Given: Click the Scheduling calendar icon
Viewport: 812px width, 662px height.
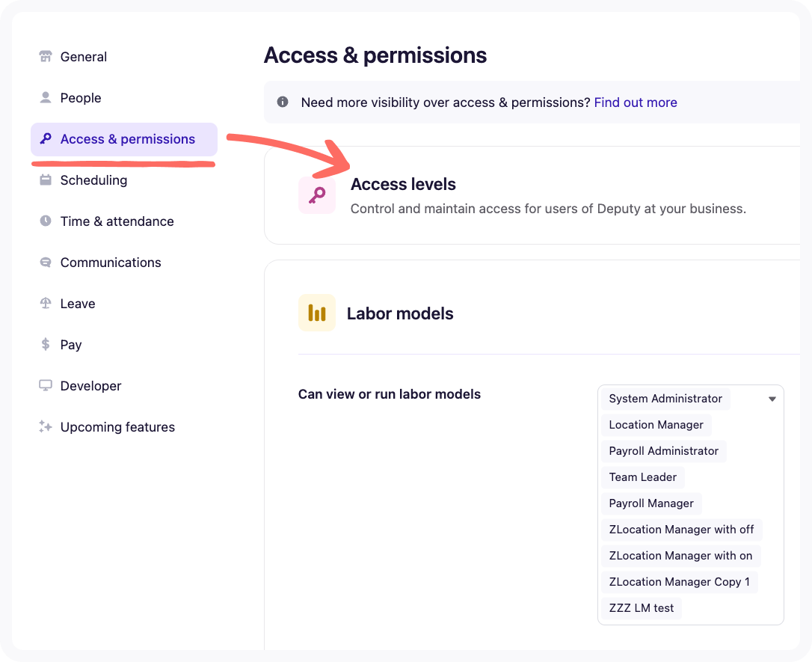Looking at the screenshot, I should tap(45, 180).
